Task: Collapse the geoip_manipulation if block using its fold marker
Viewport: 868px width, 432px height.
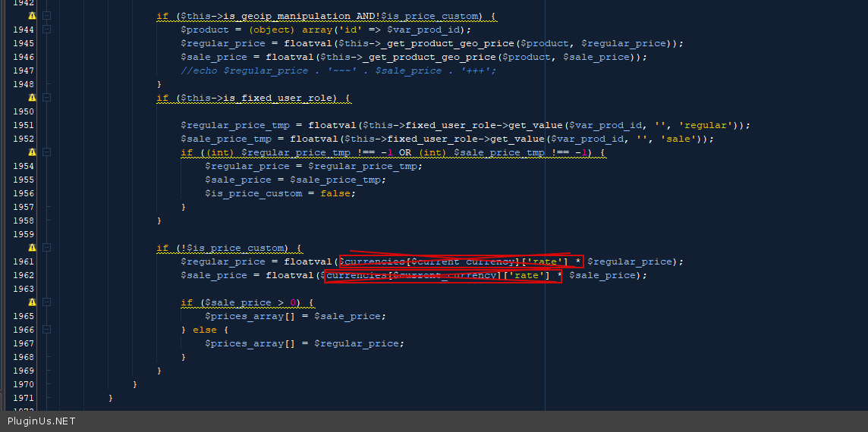Action: (x=46, y=16)
